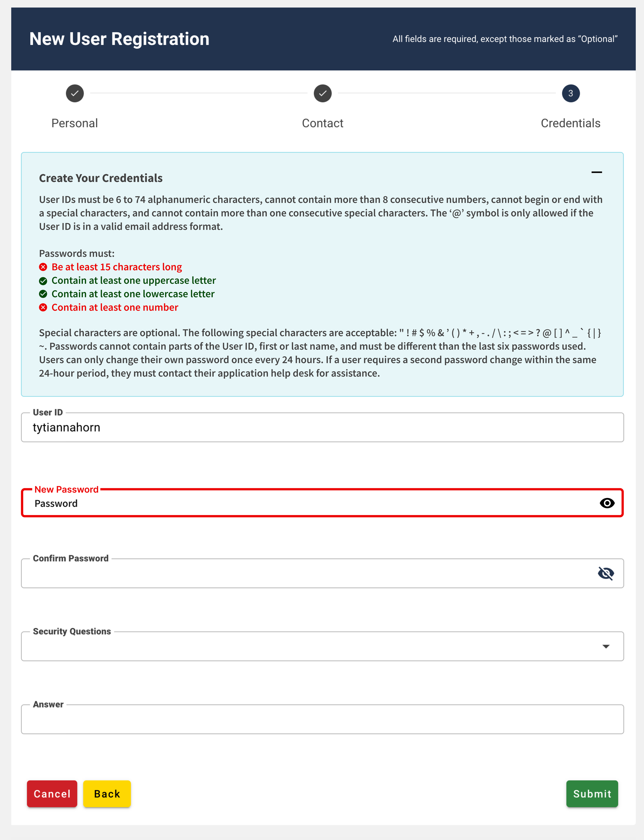Click red X icon beside 15 characters rule
The image size is (644, 840).
43,267
